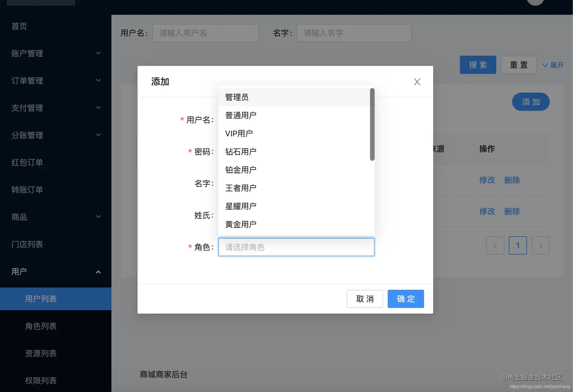Click the 请选择角色 role input field

(296, 247)
